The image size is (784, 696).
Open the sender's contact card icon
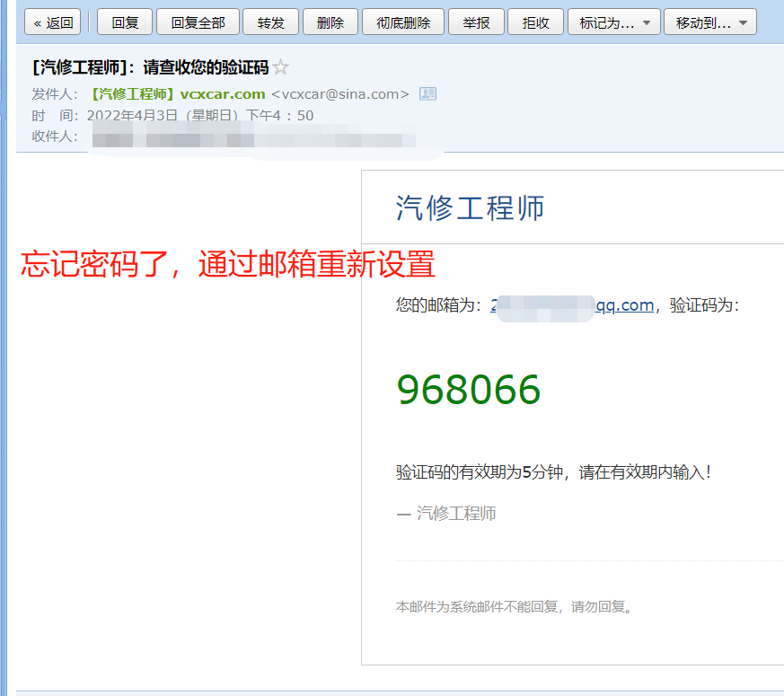(x=427, y=93)
